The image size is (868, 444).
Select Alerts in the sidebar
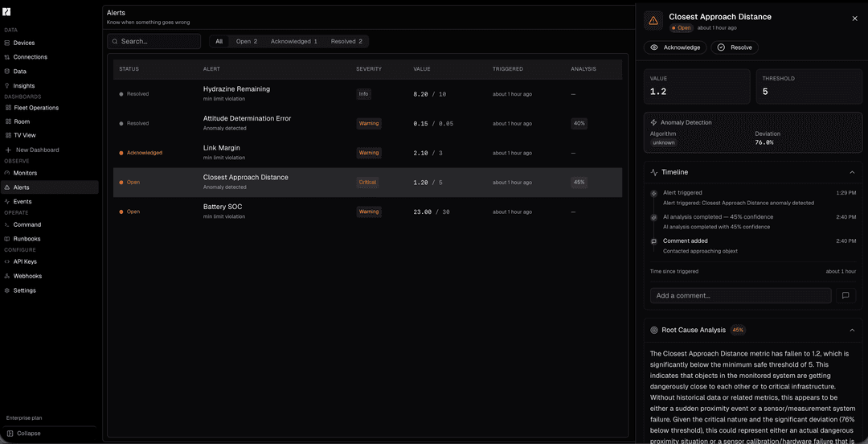[50, 187]
